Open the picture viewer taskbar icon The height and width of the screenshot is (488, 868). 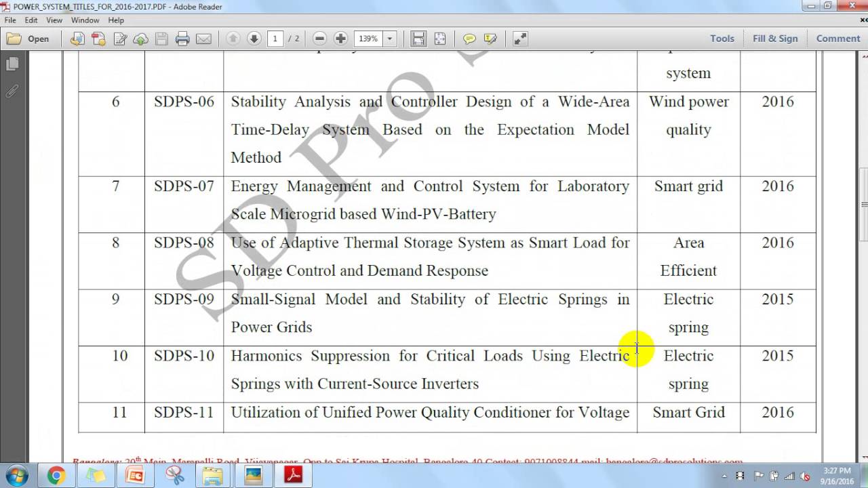(253, 476)
